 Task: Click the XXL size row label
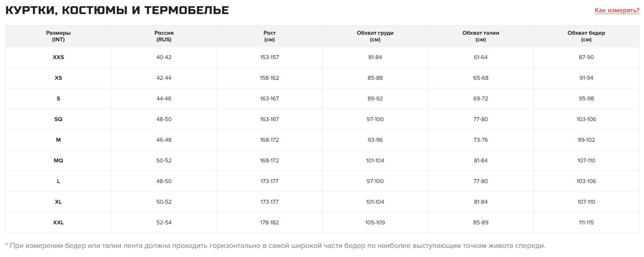point(58,223)
